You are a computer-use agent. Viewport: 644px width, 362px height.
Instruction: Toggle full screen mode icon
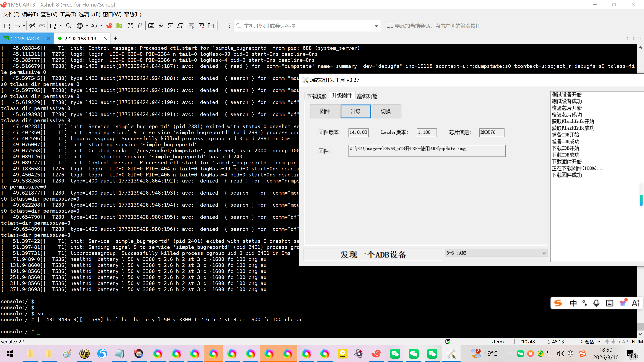(x=130, y=26)
